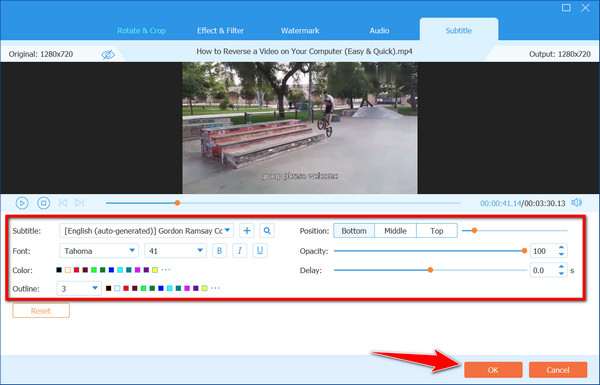
Task: Pick magenta subtitle Color swatch
Action: pos(137,270)
